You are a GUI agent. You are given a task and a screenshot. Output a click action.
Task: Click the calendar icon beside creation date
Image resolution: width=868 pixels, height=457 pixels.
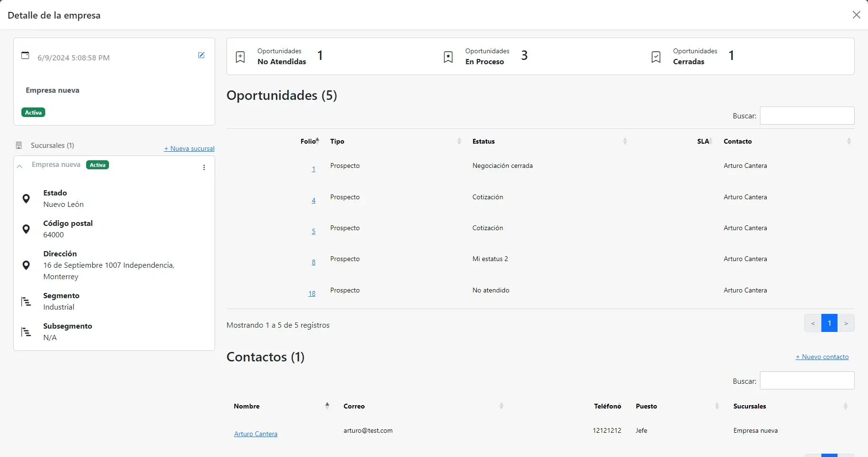pyautogui.click(x=25, y=55)
